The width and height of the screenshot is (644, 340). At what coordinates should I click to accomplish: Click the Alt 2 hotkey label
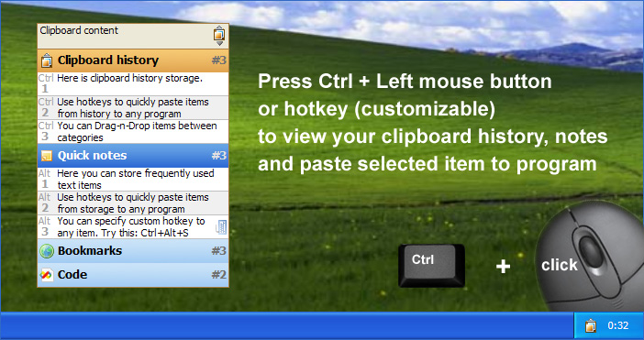point(45,203)
